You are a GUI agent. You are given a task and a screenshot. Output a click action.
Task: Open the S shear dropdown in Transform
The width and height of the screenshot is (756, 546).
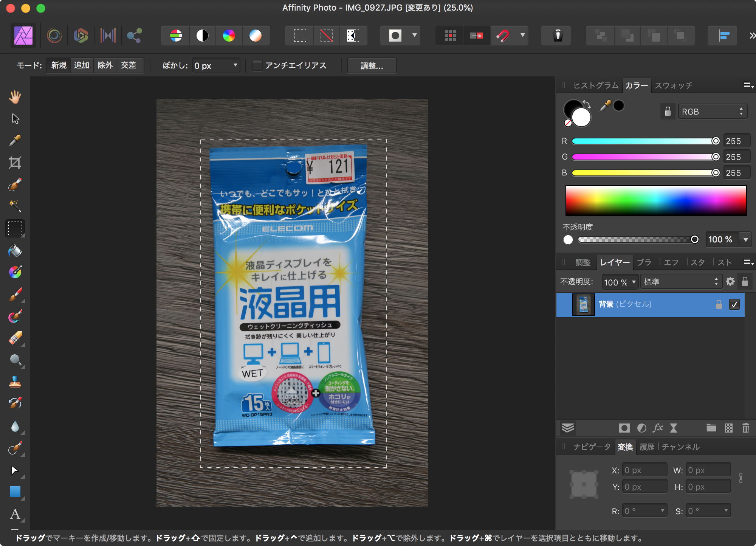(726, 510)
